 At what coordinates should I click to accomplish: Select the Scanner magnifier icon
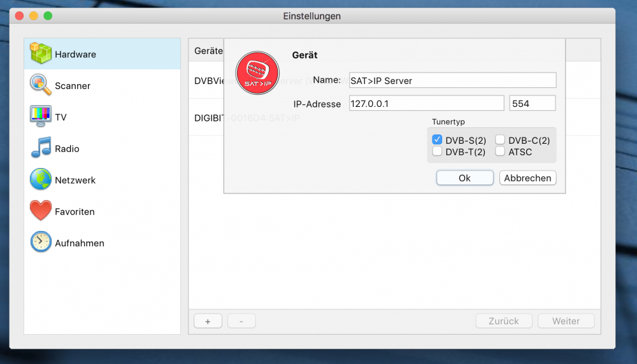coord(41,85)
